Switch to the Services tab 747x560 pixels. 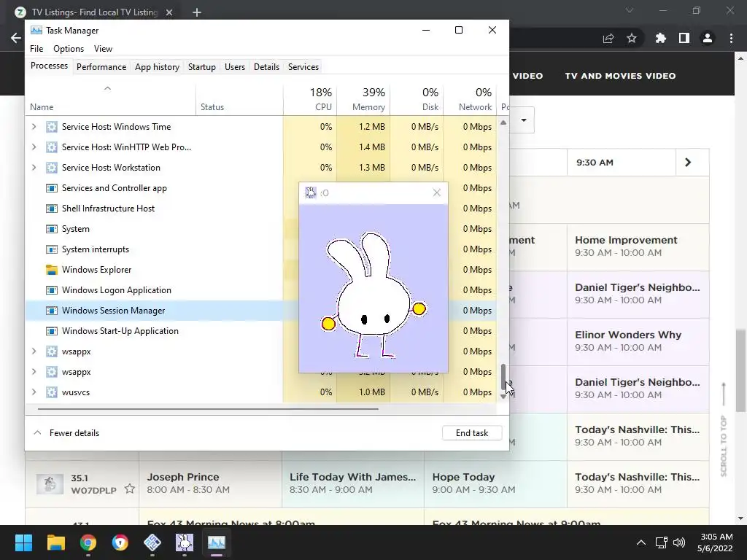303,66
